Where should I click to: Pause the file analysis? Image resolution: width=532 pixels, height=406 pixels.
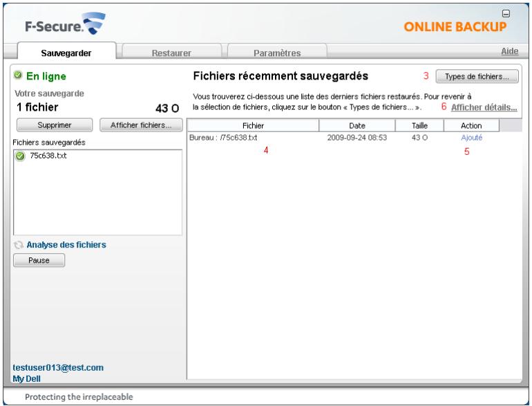click(39, 260)
